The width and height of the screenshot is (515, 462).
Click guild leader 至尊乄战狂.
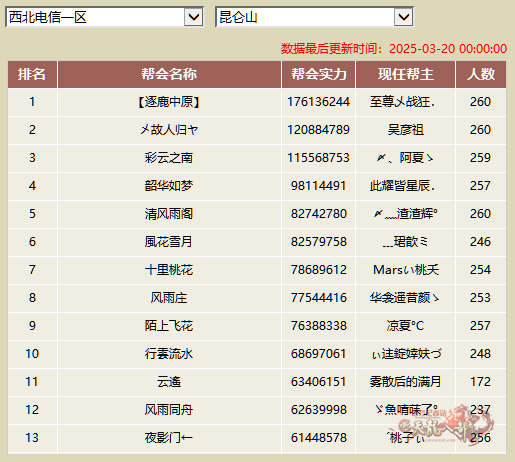point(402,102)
